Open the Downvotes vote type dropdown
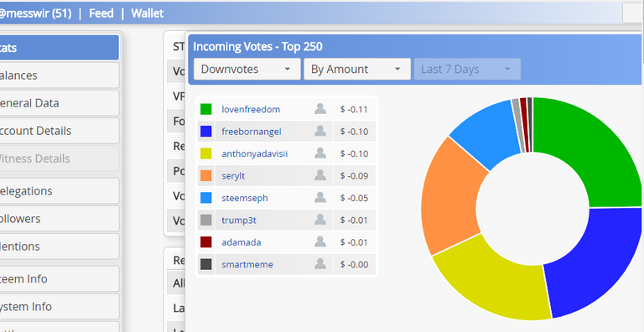The width and height of the screenshot is (644, 332). [247, 69]
